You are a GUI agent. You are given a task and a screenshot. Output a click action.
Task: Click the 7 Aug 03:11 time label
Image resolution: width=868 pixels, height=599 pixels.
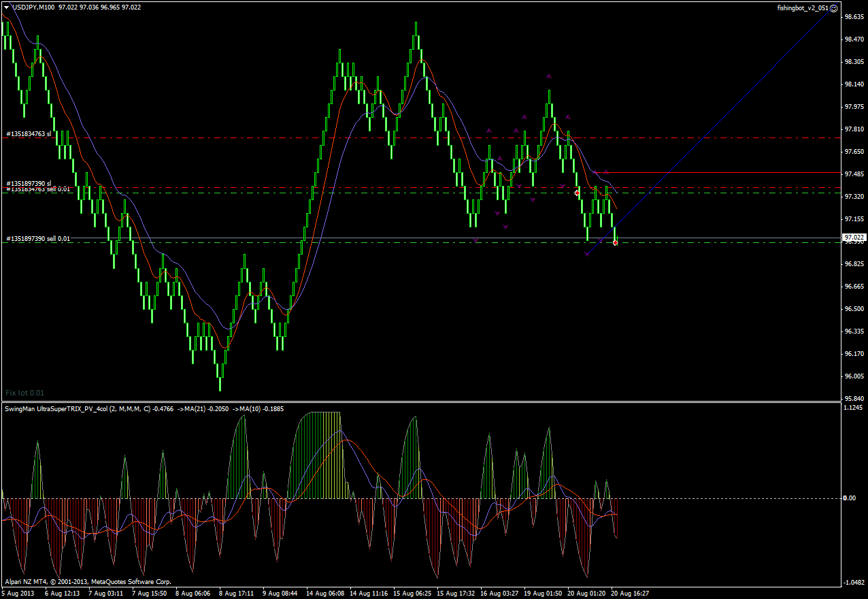pos(106,594)
